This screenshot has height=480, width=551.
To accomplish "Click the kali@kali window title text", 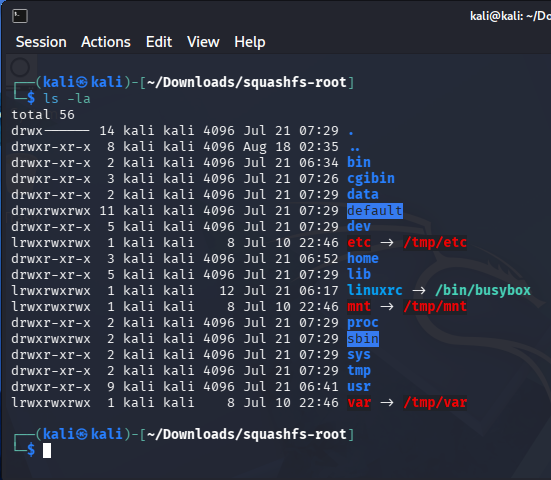I will tap(510, 16).
